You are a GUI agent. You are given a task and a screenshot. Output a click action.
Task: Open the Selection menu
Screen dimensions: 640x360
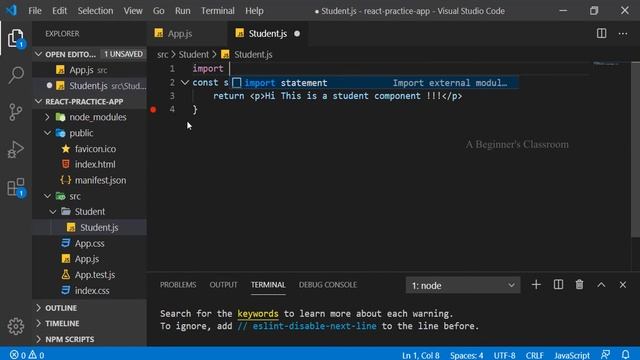click(x=96, y=11)
